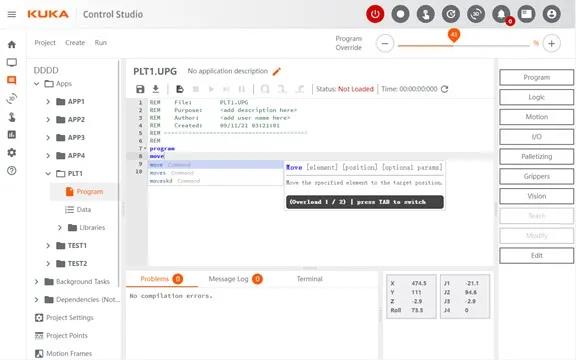This screenshot has height=360, width=576.
Task: Expand the APP1 folder
Action: 48,101
